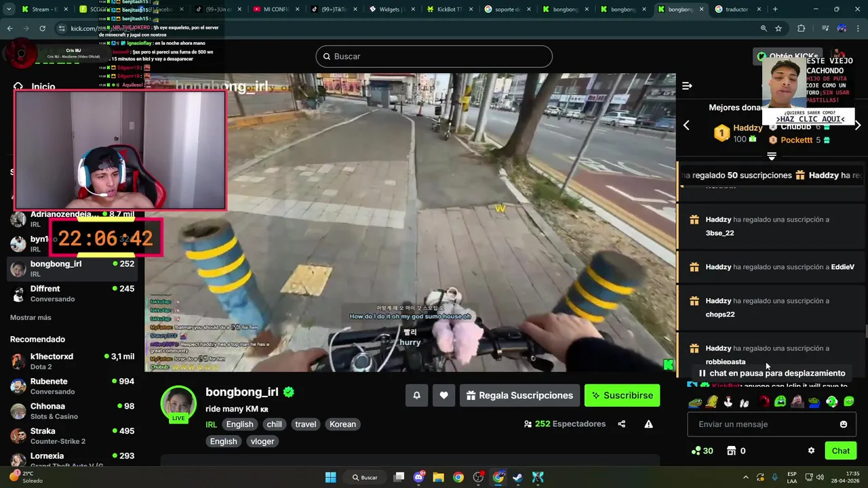
Task: Expand channel list with Mostrar más
Action: point(31,317)
